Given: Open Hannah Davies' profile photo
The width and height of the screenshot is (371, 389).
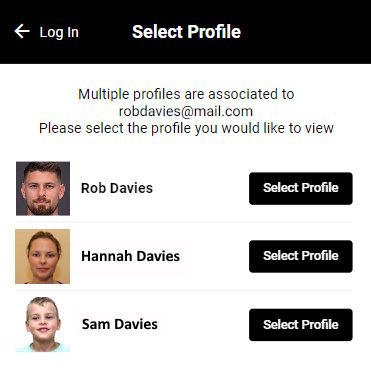Looking at the screenshot, I should [43, 256].
